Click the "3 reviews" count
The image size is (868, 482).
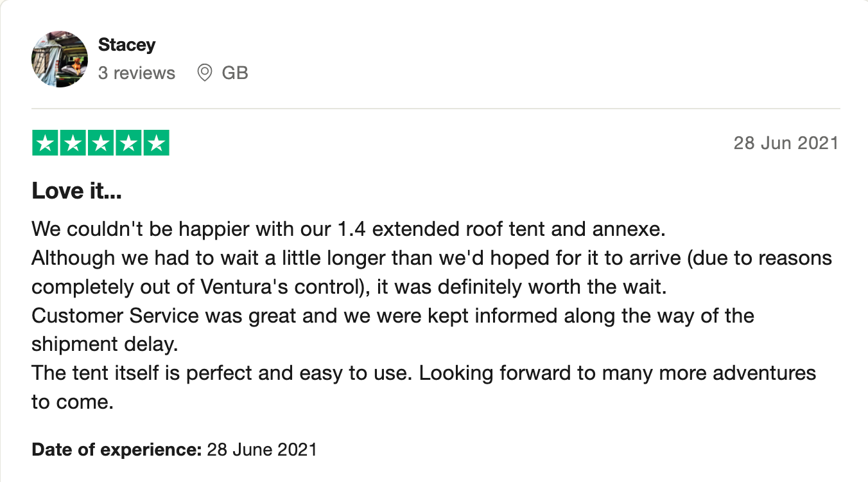coord(136,73)
